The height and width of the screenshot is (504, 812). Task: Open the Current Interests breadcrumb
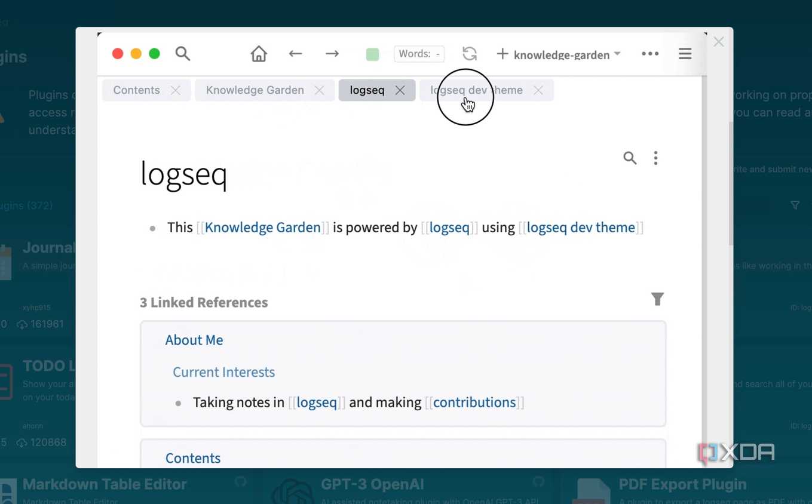point(223,372)
